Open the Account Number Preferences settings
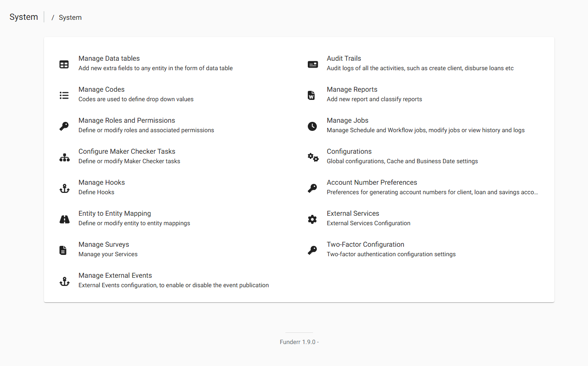Image resolution: width=588 pixels, height=366 pixels. [372, 182]
